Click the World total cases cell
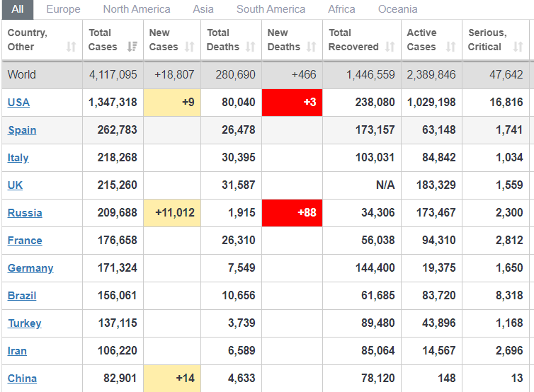534x392 pixels. click(113, 75)
